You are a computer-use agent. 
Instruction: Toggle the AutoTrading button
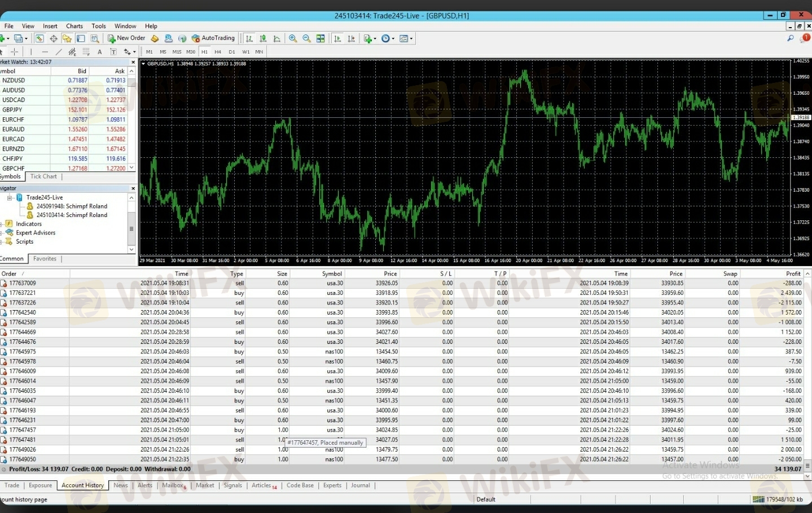coord(213,38)
